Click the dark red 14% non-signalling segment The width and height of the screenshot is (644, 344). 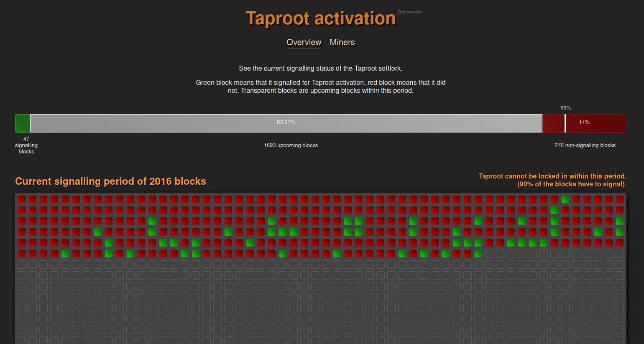[x=595, y=123]
